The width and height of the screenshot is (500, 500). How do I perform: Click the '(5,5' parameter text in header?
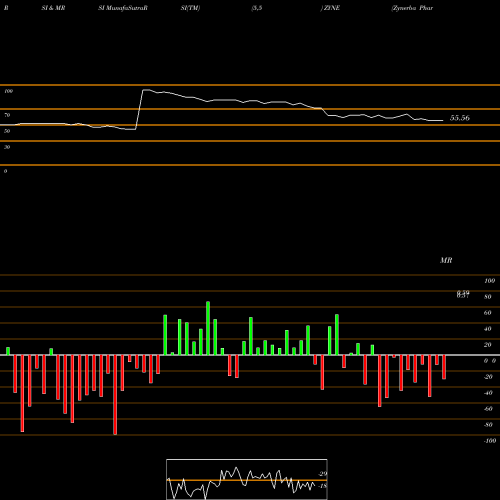(x=257, y=8)
